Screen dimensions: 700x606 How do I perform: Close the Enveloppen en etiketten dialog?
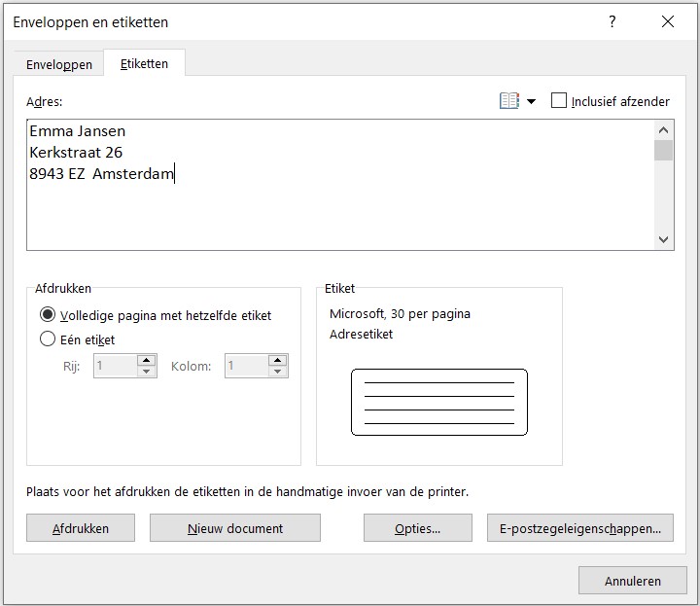tap(668, 21)
